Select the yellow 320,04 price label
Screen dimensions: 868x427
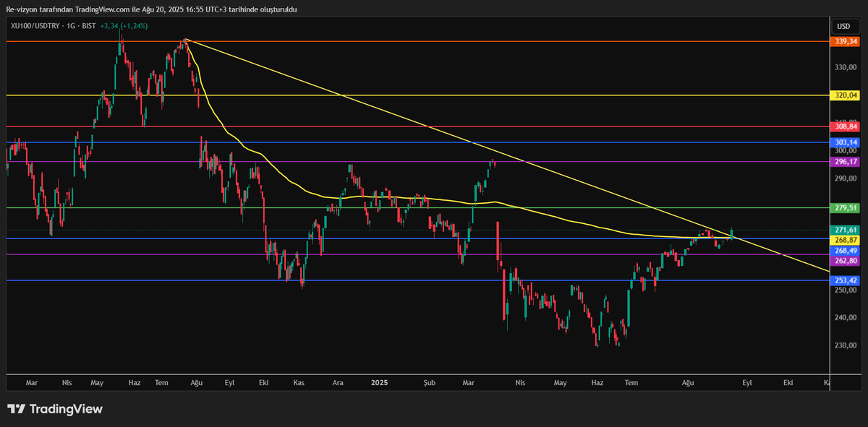pyautogui.click(x=846, y=95)
